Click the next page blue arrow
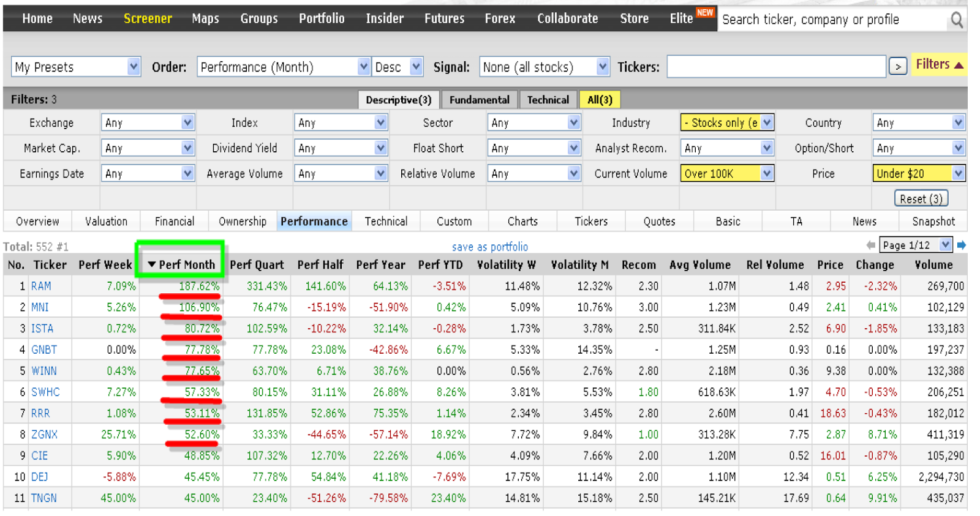Image resolution: width=980 pixels, height=516 pixels. click(961, 245)
